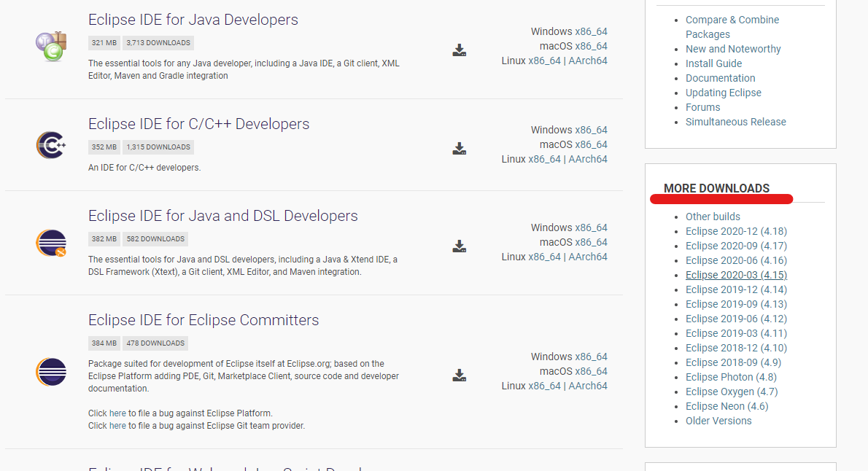Viewport: 868px width, 471px height.
Task: Download Java and DSL Windows x86_64 build
Action: [592, 228]
